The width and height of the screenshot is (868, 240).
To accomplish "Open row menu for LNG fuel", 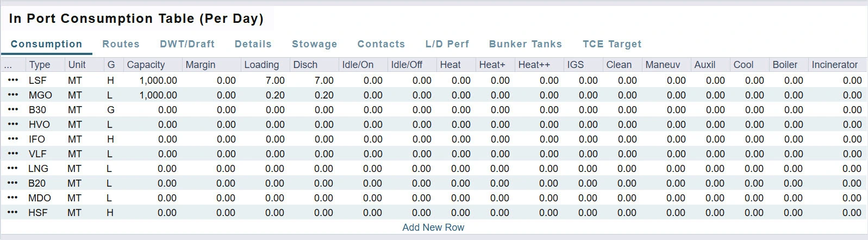I will coord(13,169).
